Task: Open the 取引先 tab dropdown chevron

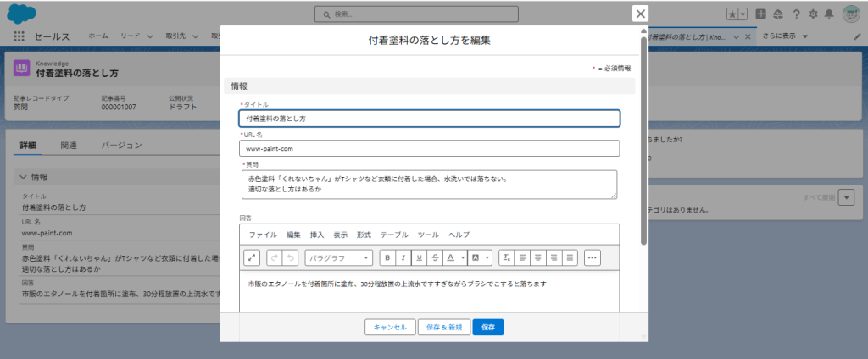Action: click(195, 36)
